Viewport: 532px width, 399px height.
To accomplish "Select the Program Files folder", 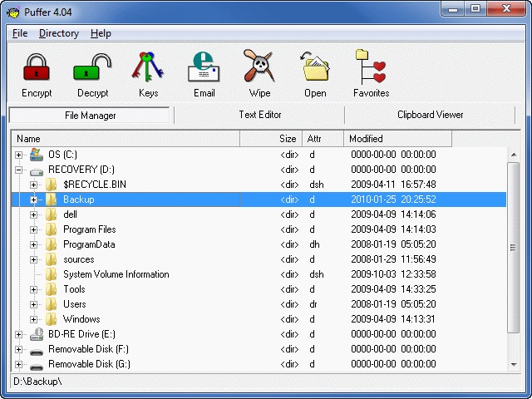I will coord(89,229).
